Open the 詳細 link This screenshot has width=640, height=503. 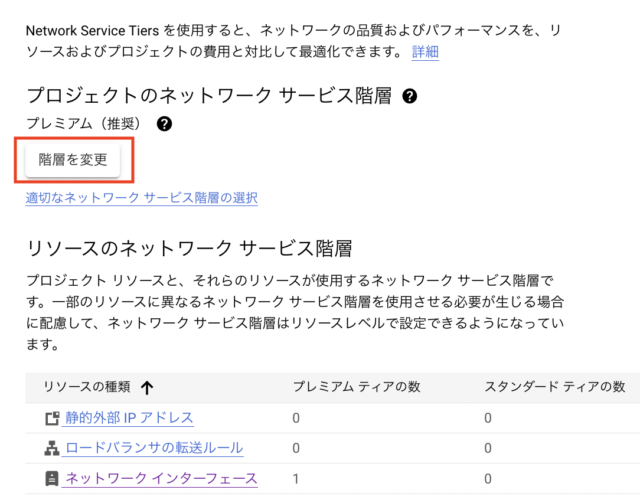pyautogui.click(x=425, y=52)
